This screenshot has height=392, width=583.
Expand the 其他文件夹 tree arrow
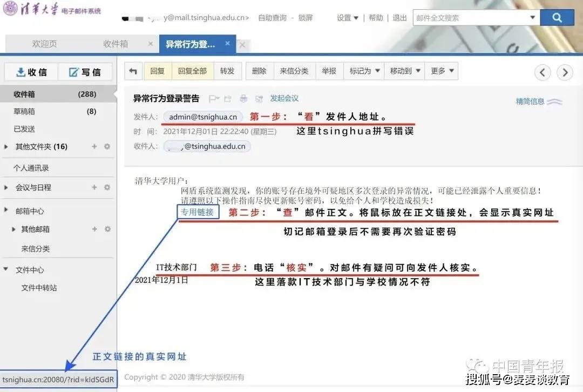point(6,146)
